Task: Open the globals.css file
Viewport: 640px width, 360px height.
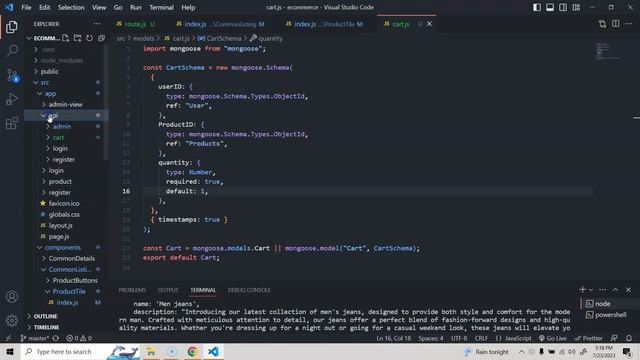Action: 65,214
